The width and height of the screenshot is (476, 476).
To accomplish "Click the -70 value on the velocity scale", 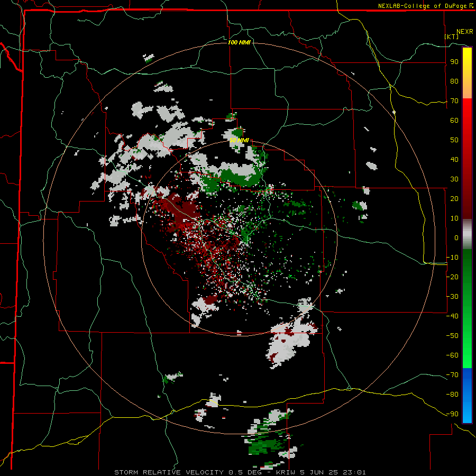I will [x=452, y=374].
